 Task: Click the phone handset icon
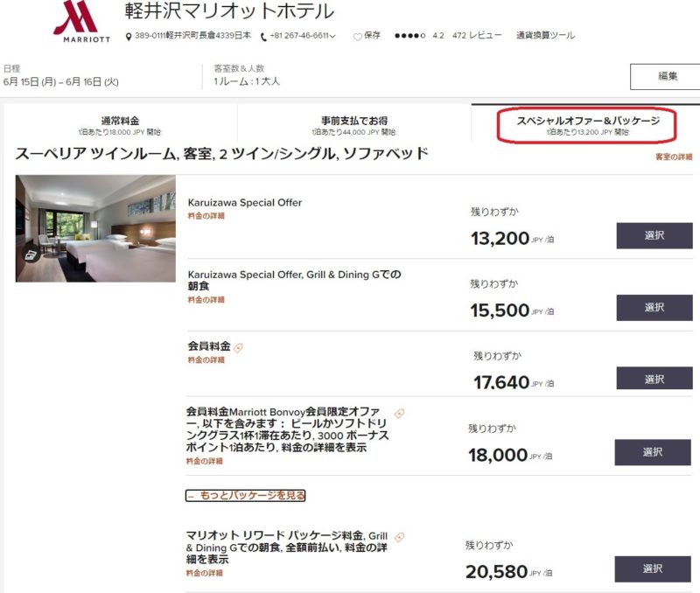(263, 37)
